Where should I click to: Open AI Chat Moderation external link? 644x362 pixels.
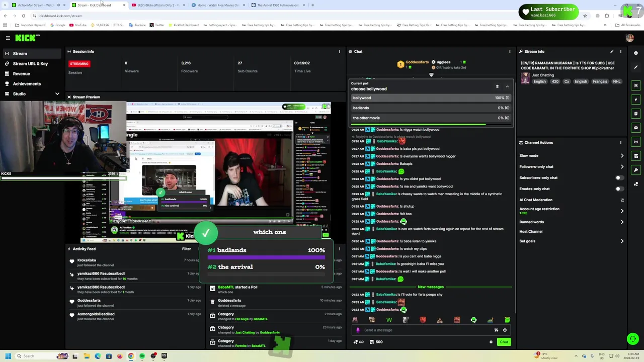click(x=622, y=200)
